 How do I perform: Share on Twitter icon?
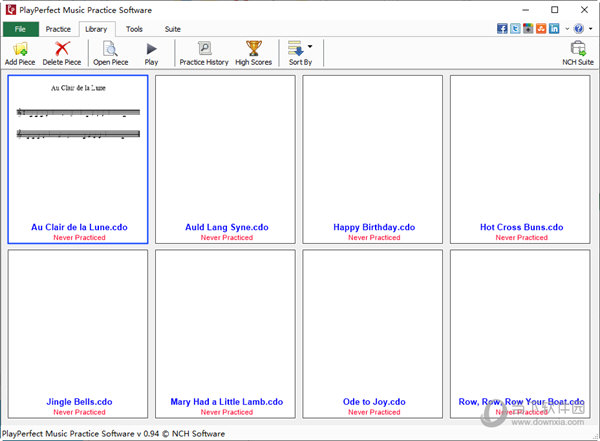pos(515,29)
